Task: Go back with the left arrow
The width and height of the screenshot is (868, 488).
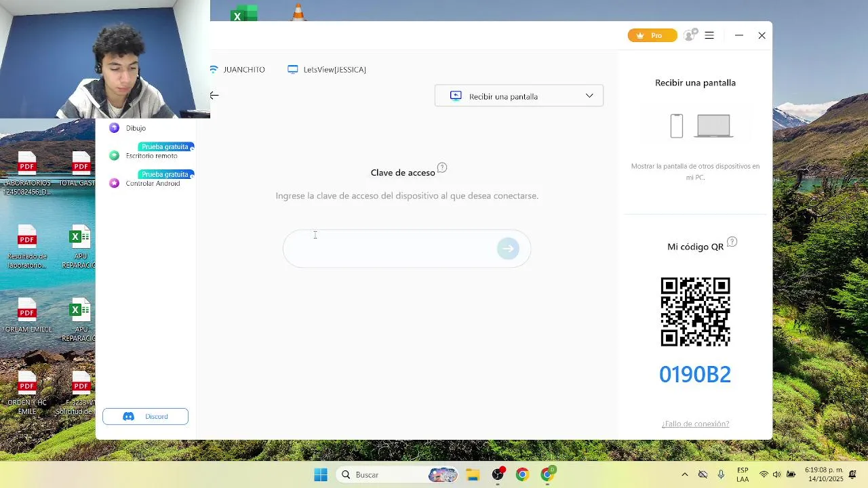Action: click(214, 96)
